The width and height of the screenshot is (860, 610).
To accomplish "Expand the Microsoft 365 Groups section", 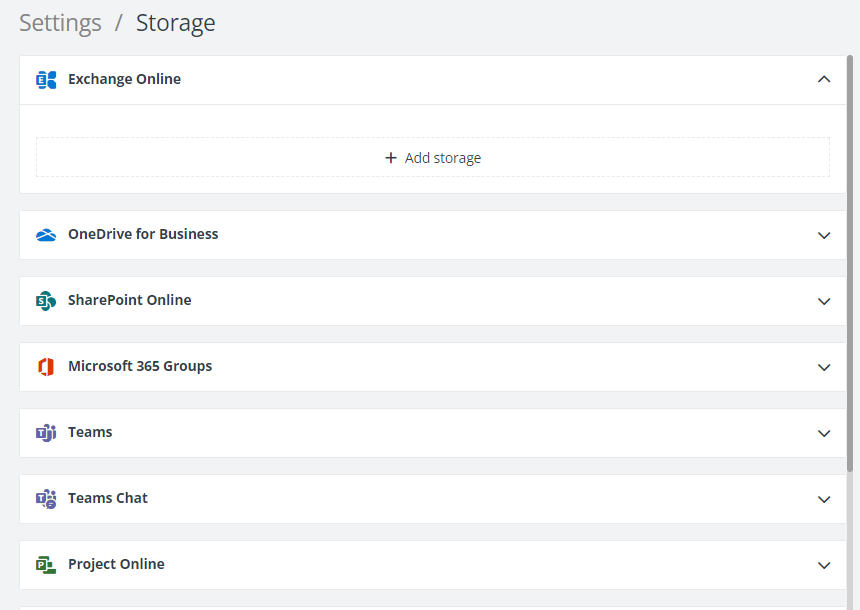I will [824, 367].
